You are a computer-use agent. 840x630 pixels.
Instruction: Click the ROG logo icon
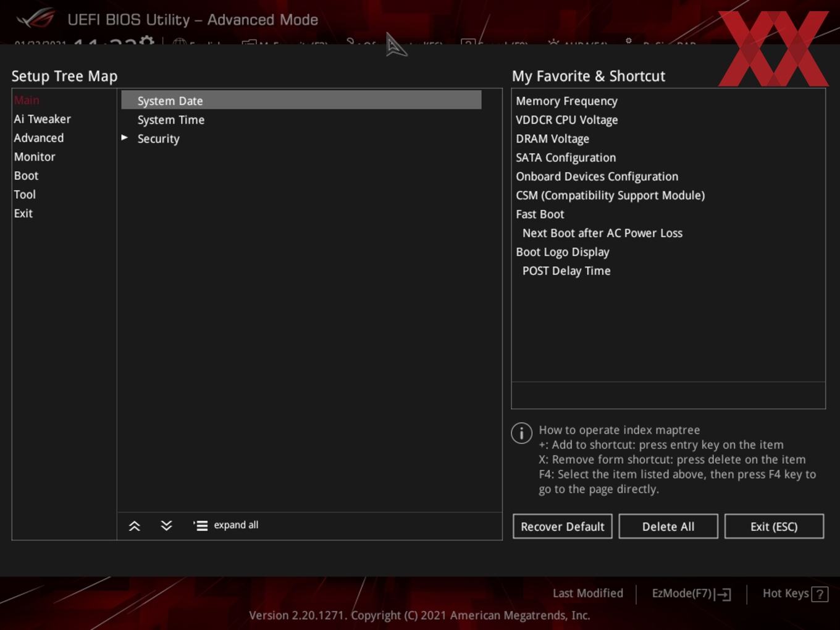(x=35, y=19)
